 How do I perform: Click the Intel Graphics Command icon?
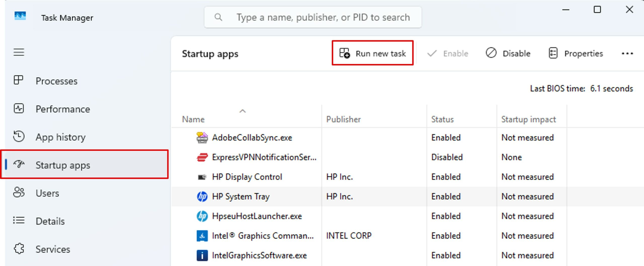tap(202, 236)
